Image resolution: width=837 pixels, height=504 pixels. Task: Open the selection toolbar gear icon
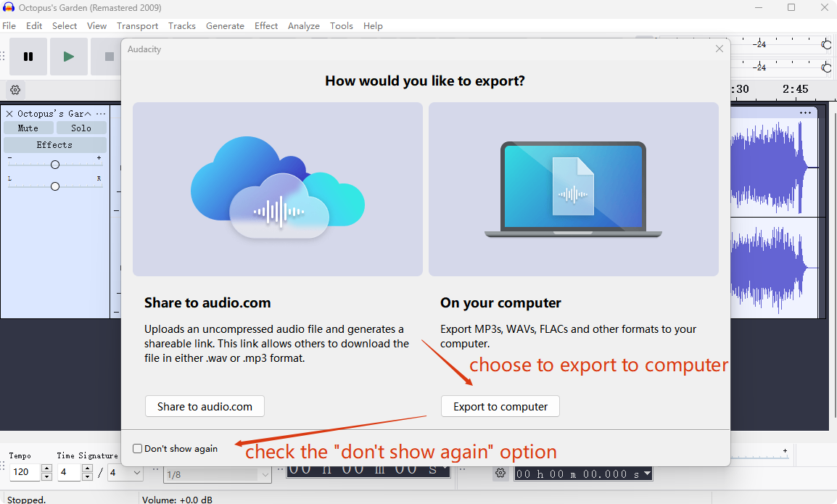point(500,474)
